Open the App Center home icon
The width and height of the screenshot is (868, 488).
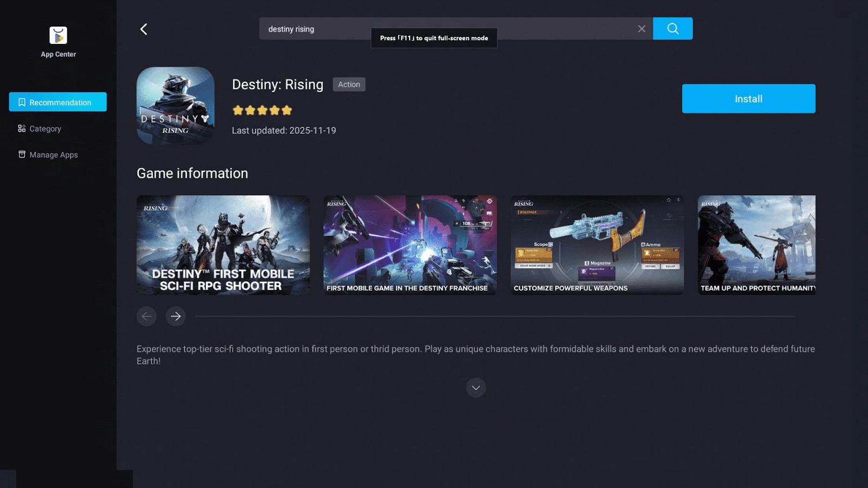58,35
